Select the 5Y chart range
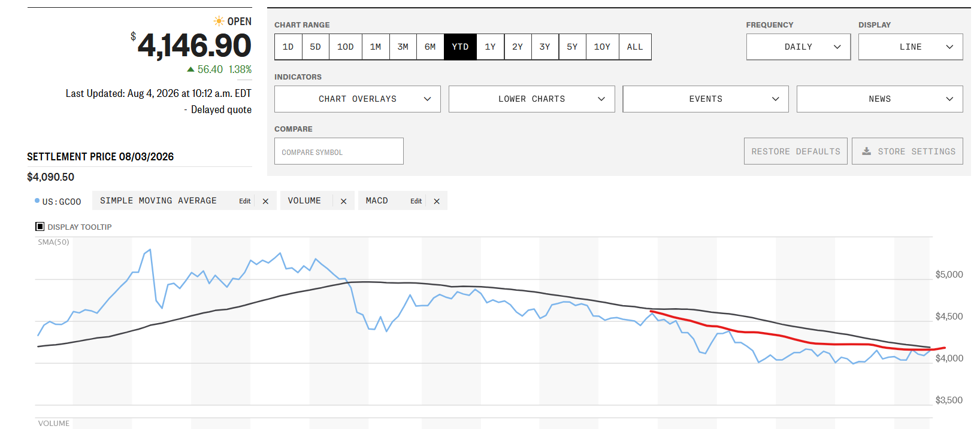This screenshot has height=429, width=980. (x=573, y=47)
